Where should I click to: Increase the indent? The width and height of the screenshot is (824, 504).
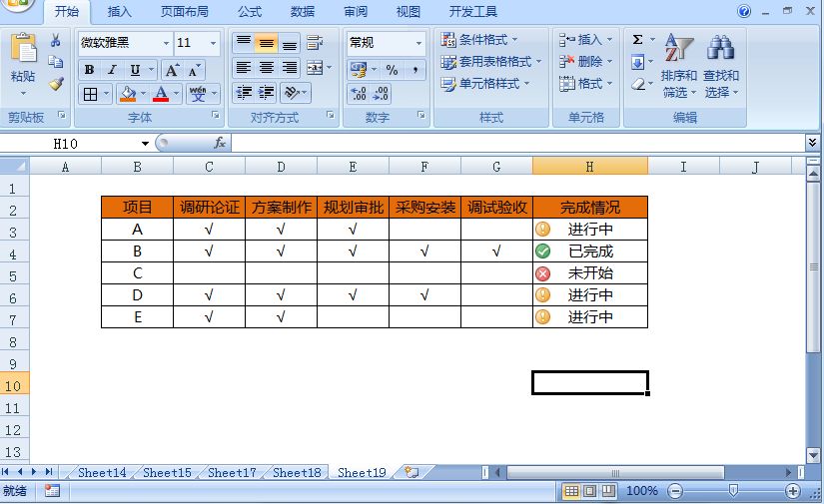(x=267, y=93)
